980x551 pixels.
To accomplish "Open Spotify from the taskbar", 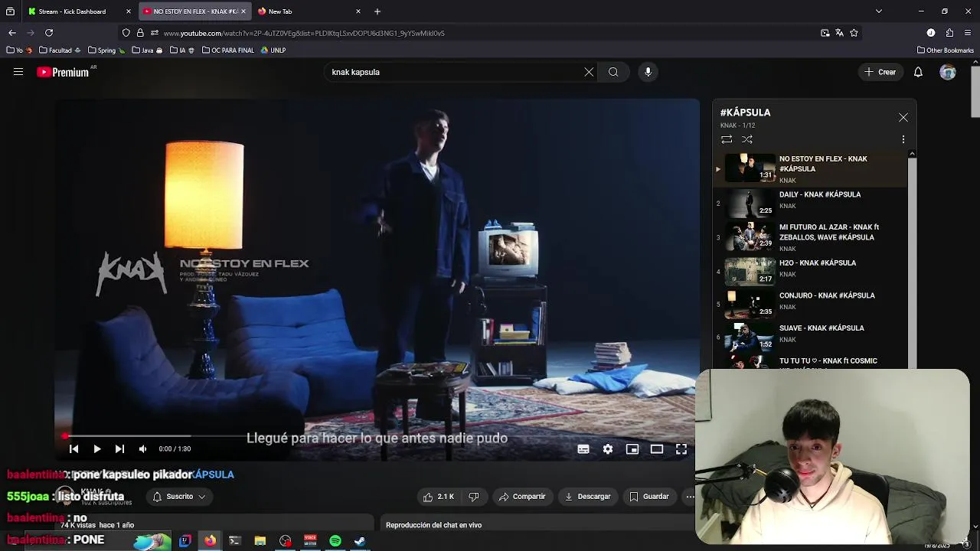I will pos(335,541).
